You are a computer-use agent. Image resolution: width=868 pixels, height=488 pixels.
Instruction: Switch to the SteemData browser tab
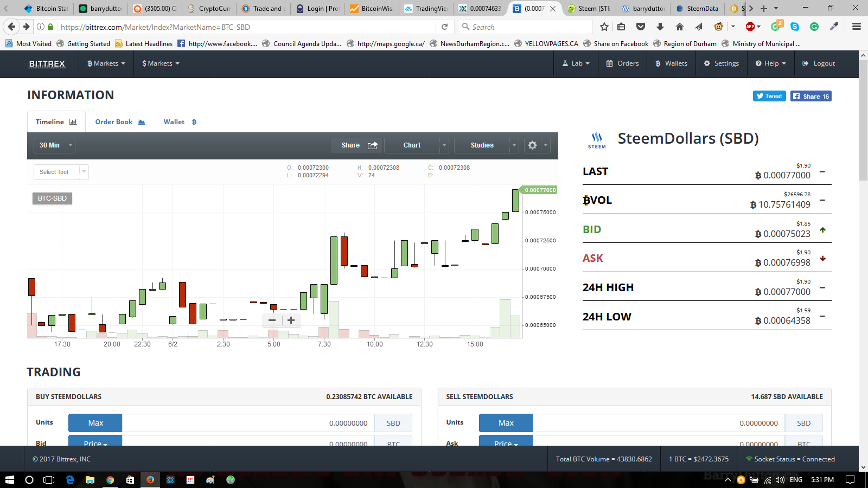[x=697, y=8]
